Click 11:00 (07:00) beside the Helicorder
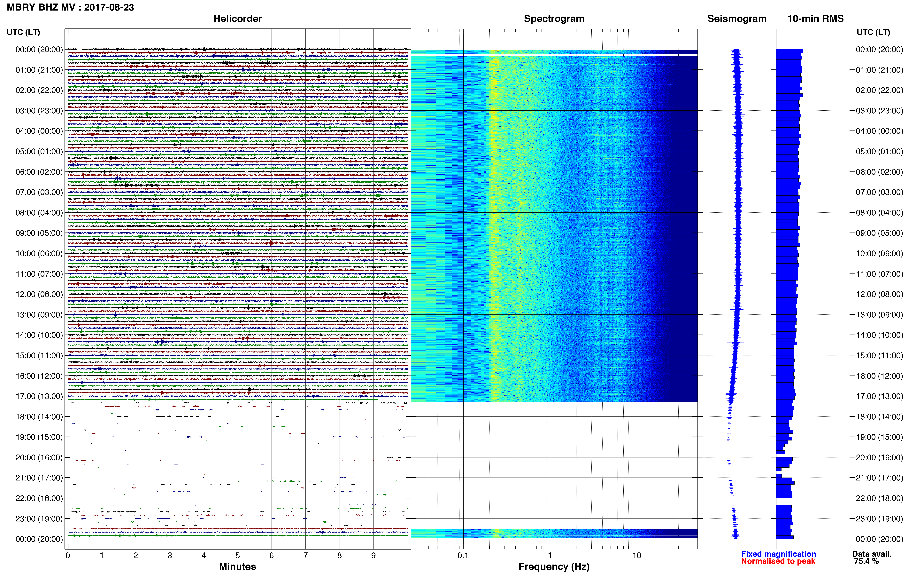Screen dimensions: 924x578 tap(39, 274)
